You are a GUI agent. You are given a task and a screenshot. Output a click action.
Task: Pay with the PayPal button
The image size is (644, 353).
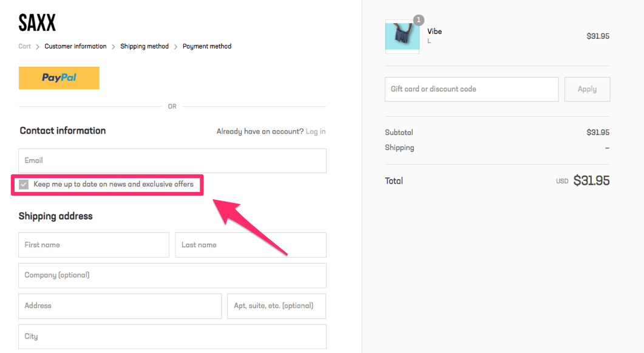click(x=59, y=78)
